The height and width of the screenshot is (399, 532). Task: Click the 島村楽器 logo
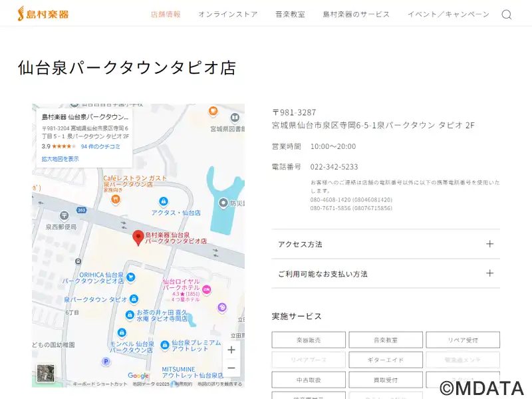point(43,14)
